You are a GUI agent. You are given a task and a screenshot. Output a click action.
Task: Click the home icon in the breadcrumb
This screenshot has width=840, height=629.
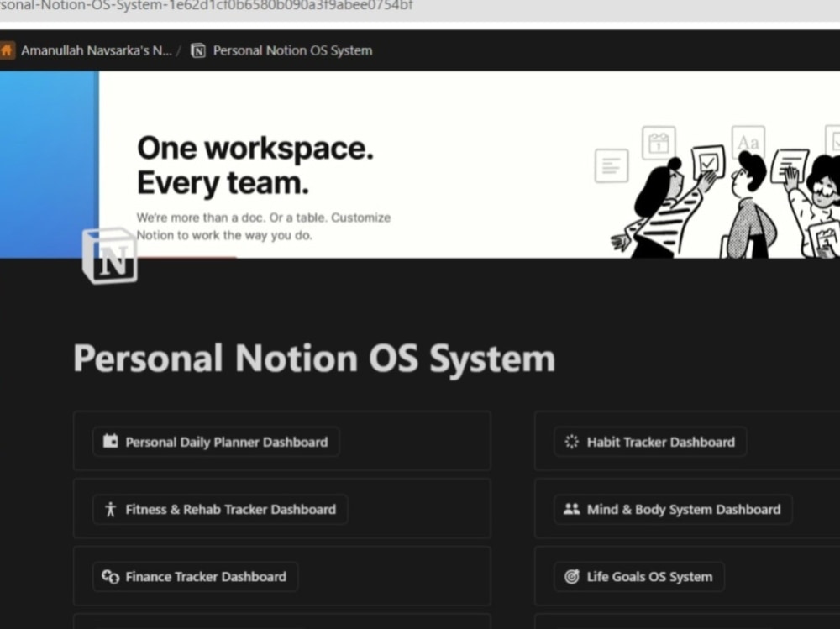point(8,50)
